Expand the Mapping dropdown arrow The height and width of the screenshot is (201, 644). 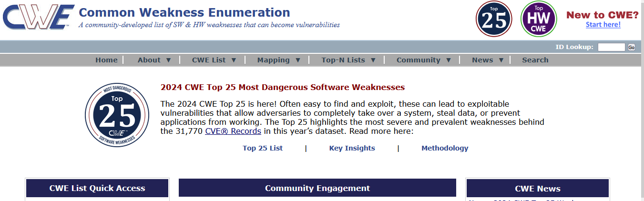[298, 60]
